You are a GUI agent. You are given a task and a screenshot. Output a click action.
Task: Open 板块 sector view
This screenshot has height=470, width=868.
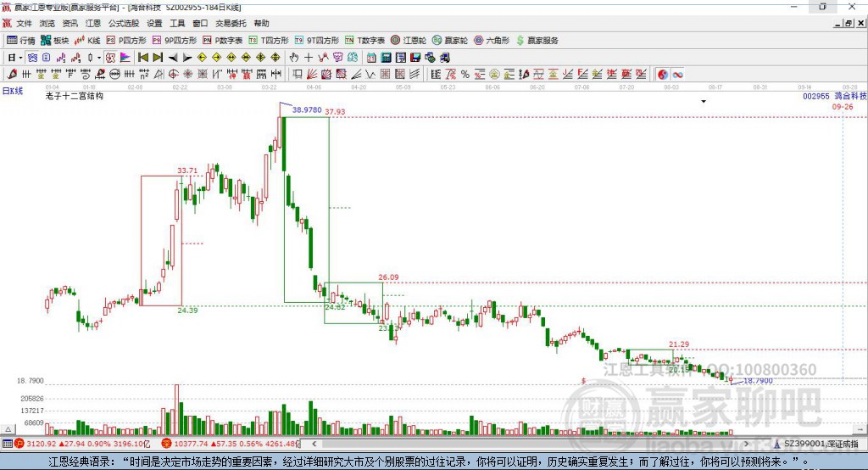tap(55, 41)
